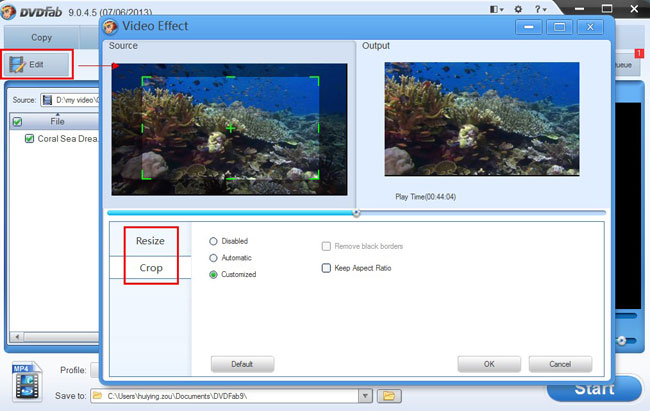Click the Start button
This screenshot has width=650, height=411.
(x=594, y=388)
